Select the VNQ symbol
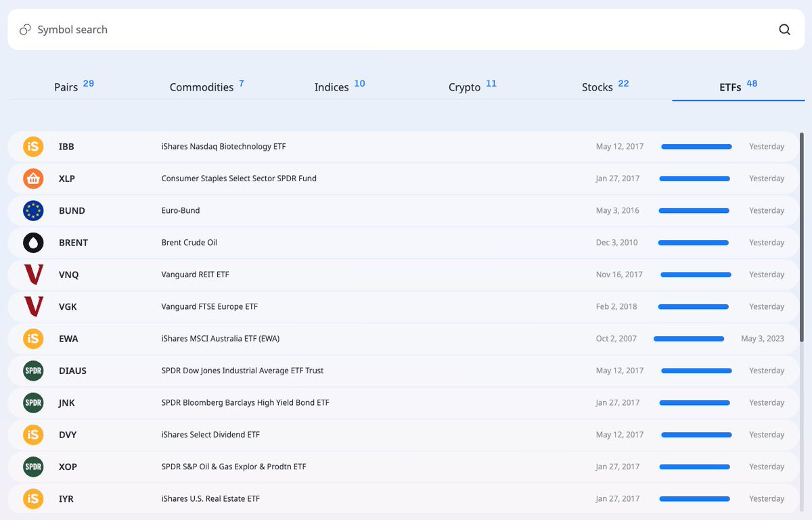Viewport: 812px width, 520px height. point(69,275)
